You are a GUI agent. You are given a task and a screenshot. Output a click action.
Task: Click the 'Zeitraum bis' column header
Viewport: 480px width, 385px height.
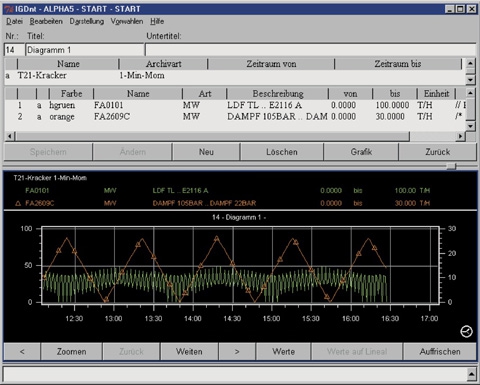click(x=398, y=64)
